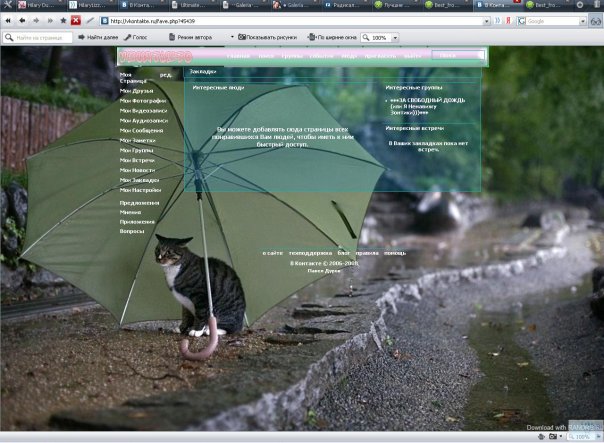Image resolution: width=604 pixels, height=443 pixels.
Task: Click the double-arrow icon beside the Yandex Я
Action: (x=497, y=21)
